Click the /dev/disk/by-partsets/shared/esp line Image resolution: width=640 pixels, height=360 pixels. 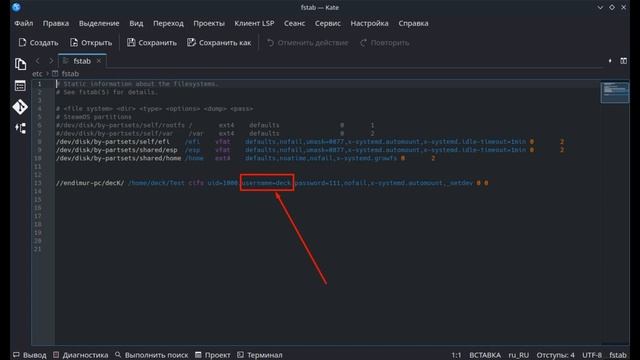(x=310, y=150)
